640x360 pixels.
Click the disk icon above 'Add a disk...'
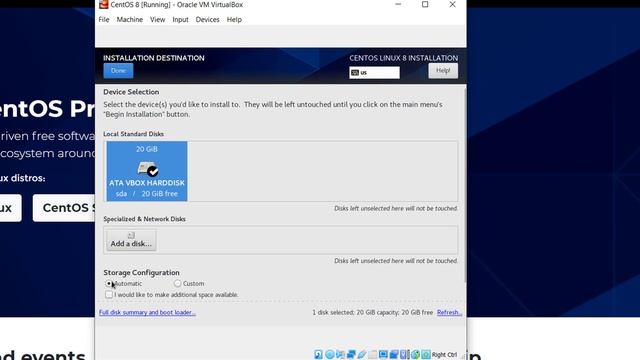click(x=131, y=236)
